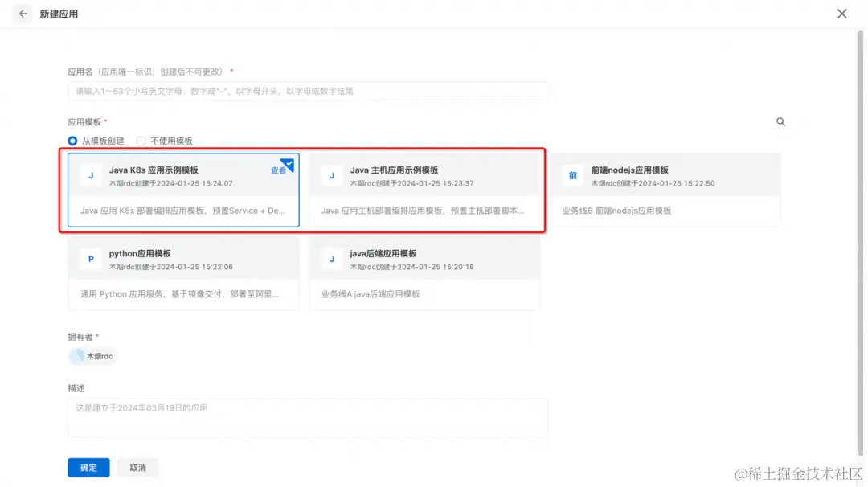
Task: Click the 前 icon on 前端nodejs应用模板
Action: [572, 174]
